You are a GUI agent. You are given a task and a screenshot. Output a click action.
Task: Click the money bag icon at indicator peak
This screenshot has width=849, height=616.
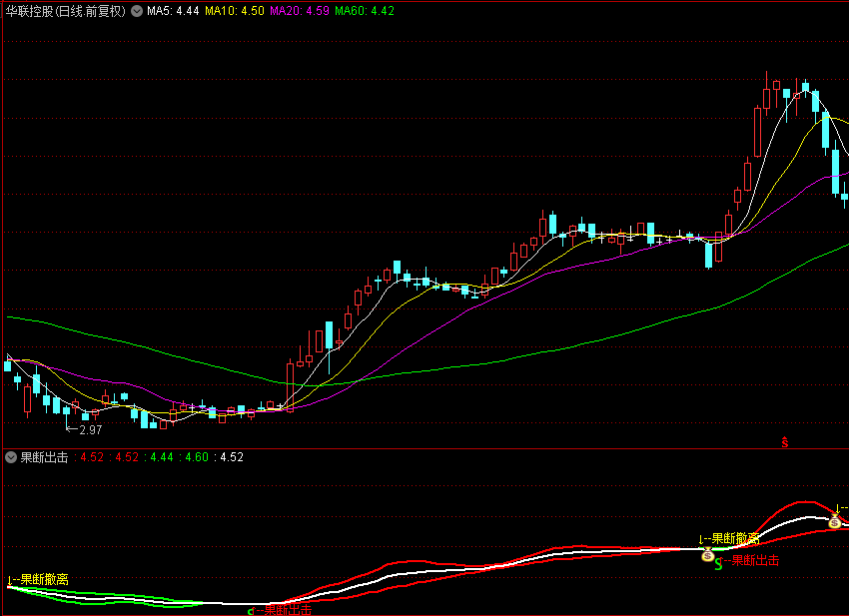click(834, 522)
